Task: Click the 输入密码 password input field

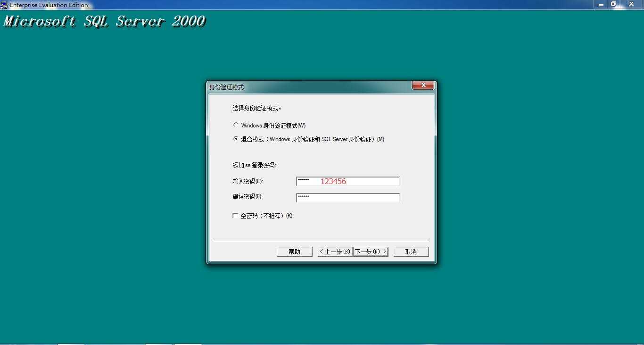Action: [348, 181]
